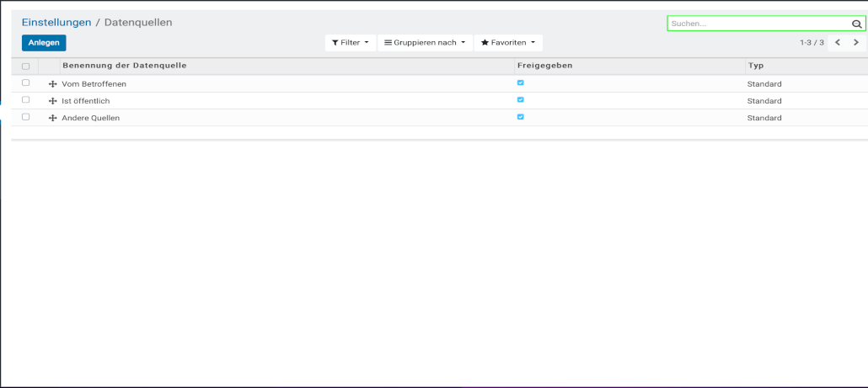
Task: Open the Favoriten dropdown
Action: click(x=507, y=42)
